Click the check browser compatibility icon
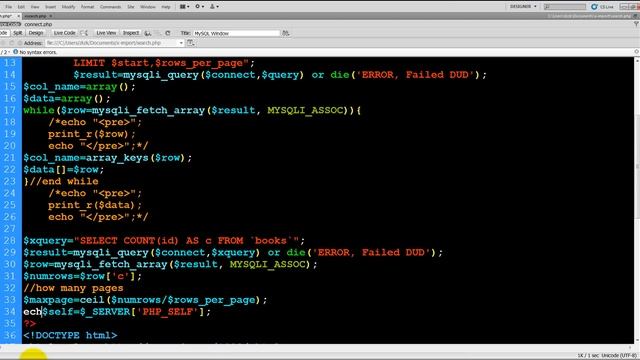The image size is (640, 360). coord(84,33)
